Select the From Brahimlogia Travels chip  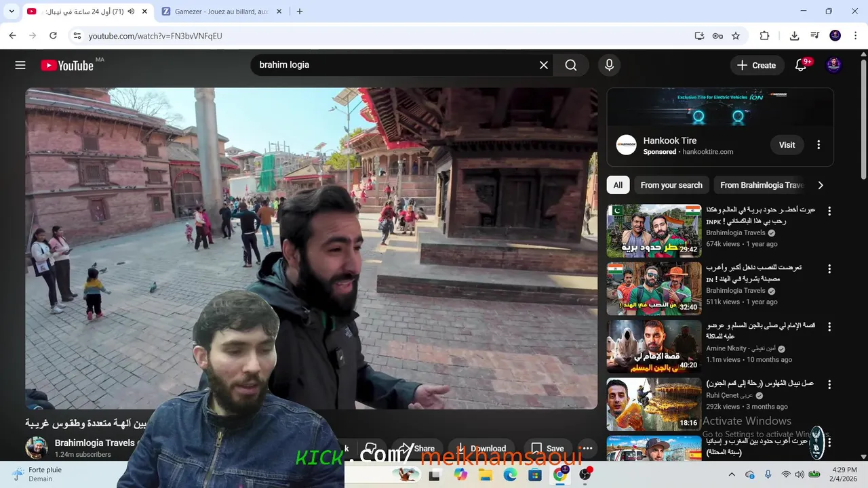(761, 185)
